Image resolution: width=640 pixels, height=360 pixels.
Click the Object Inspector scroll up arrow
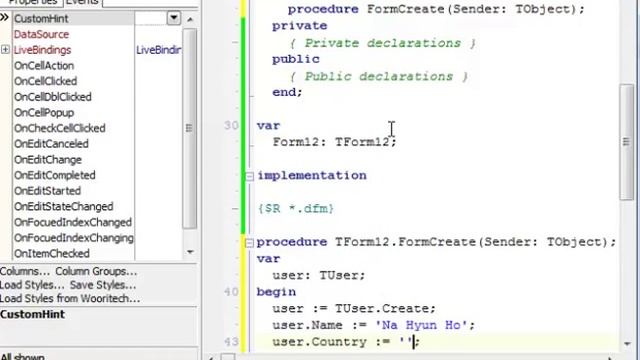190,19
